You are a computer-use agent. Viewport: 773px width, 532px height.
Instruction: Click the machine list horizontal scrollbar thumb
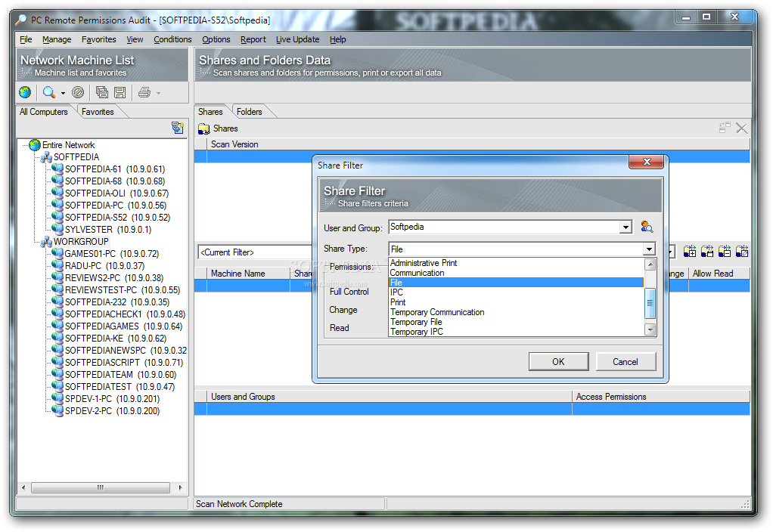coord(101,487)
